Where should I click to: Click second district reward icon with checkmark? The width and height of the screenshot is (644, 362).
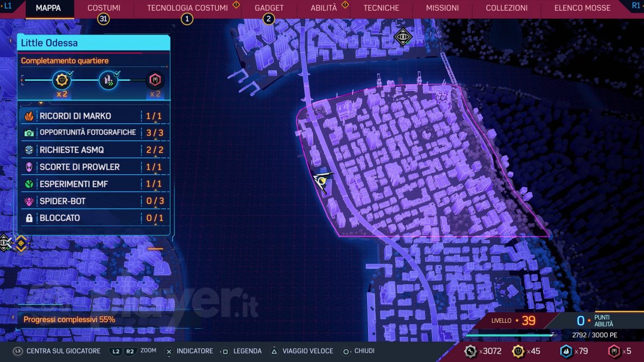108,81
